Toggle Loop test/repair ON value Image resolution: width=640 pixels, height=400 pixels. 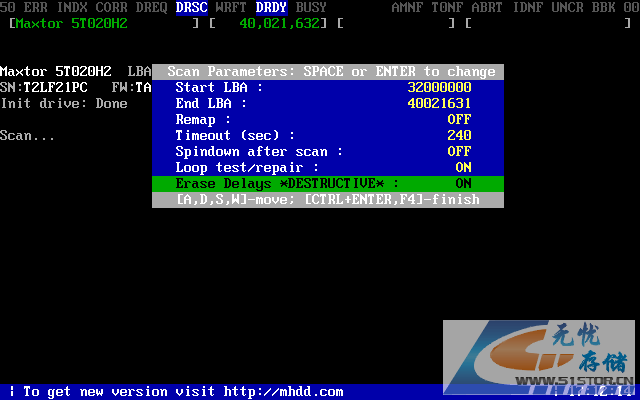(x=463, y=167)
